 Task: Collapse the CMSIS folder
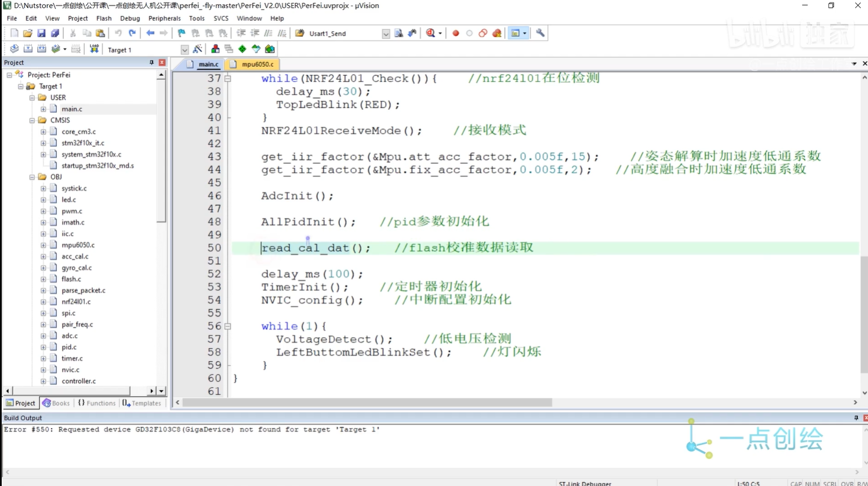pyautogui.click(x=32, y=120)
